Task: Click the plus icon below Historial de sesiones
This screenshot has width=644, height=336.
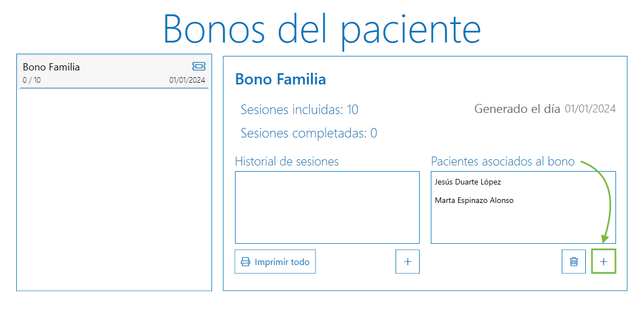Action: coord(407,261)
